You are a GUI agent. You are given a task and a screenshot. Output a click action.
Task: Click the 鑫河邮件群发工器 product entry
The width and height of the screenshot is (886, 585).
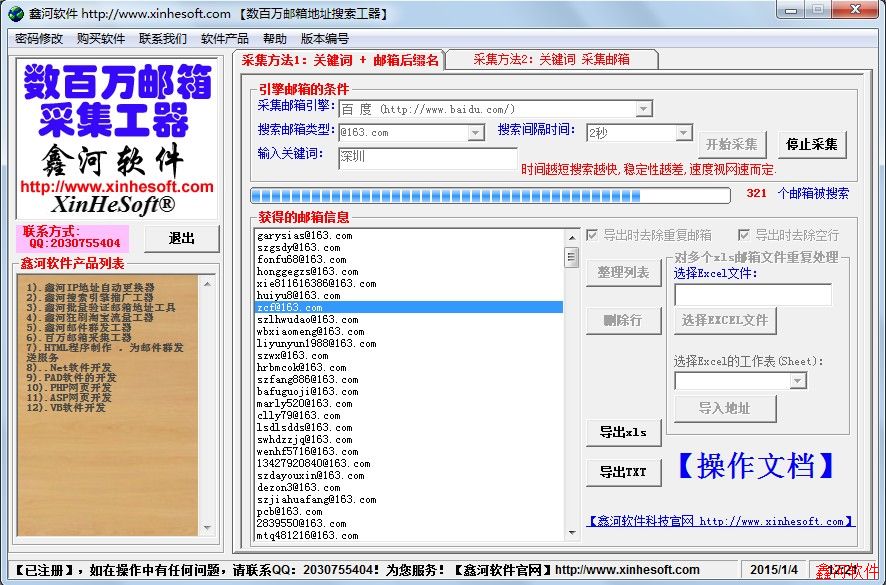[x=79, y=328]
